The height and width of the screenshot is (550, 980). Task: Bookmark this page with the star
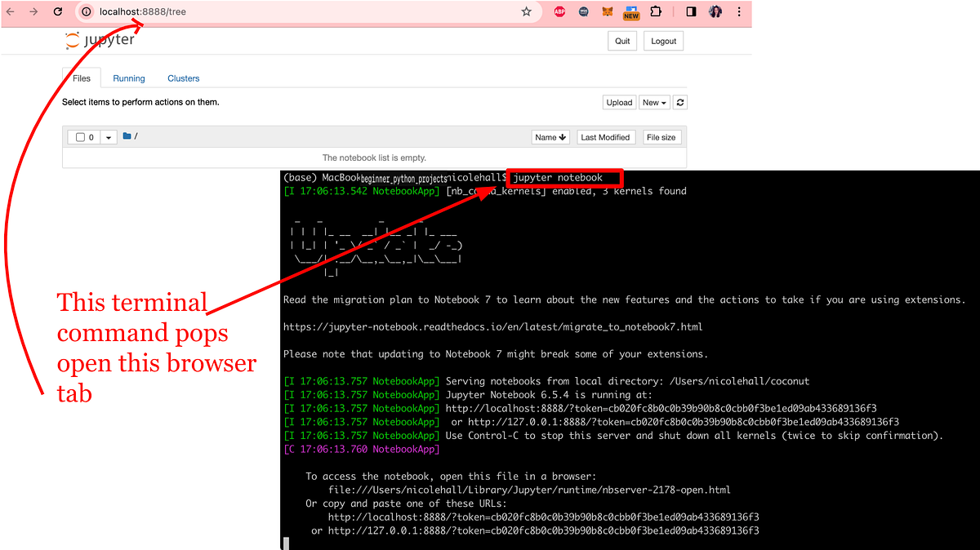tap(527, 11)
